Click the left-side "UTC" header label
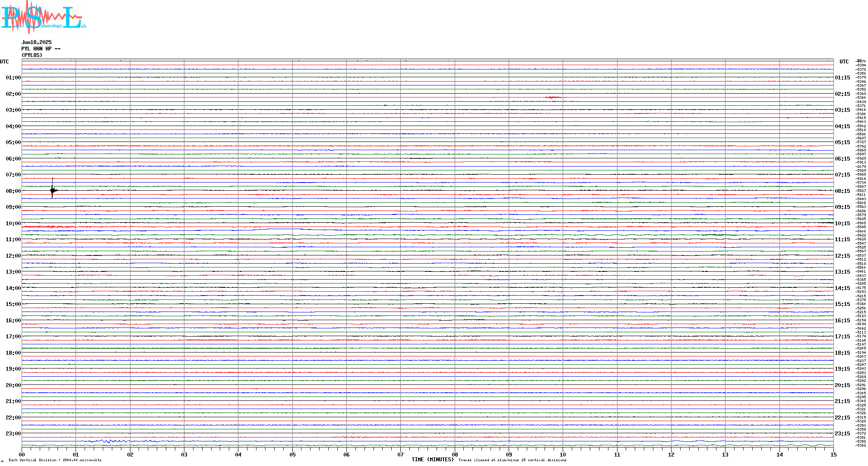Screen dimensions: 868x466 (4, 62)
